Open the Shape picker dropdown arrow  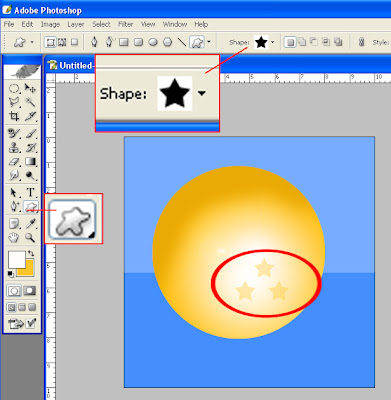(x=273, y=42)
